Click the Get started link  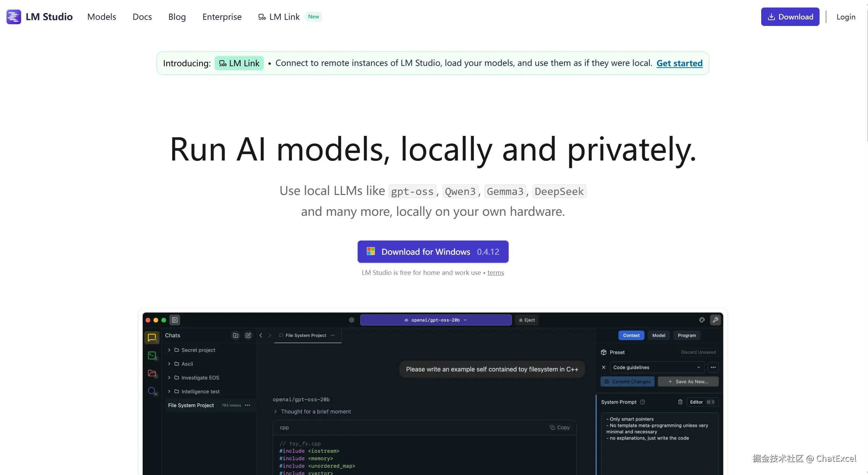(679, 63)
